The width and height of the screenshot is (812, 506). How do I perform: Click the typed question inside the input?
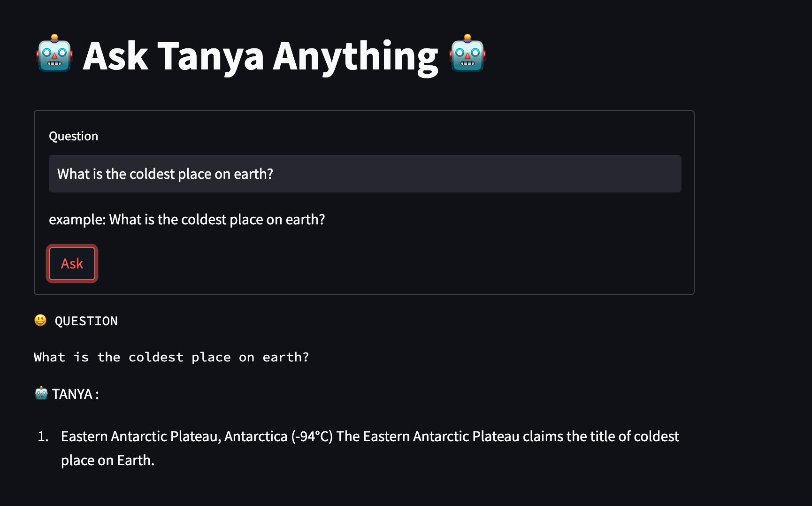point(165,174)
